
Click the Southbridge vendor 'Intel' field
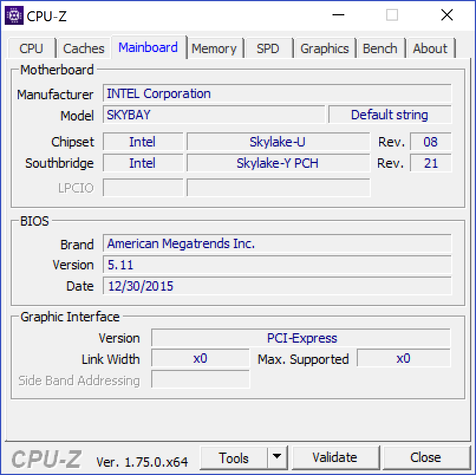tap(143, 163)
